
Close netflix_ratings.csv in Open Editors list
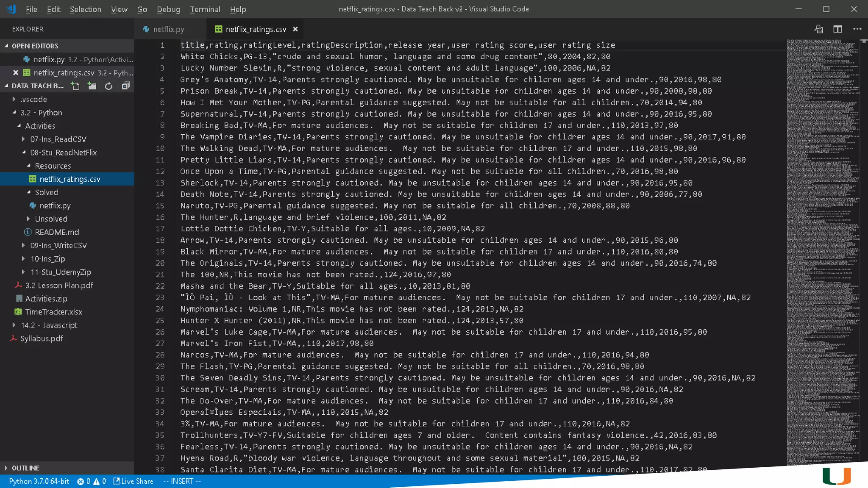[16, 73]
